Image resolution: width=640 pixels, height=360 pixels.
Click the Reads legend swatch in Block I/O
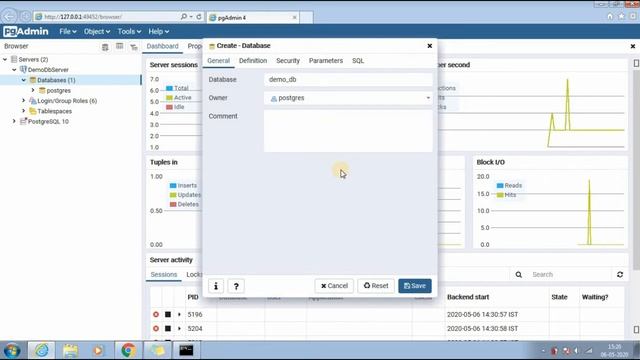pyautogui.click(x=500, y=185)
